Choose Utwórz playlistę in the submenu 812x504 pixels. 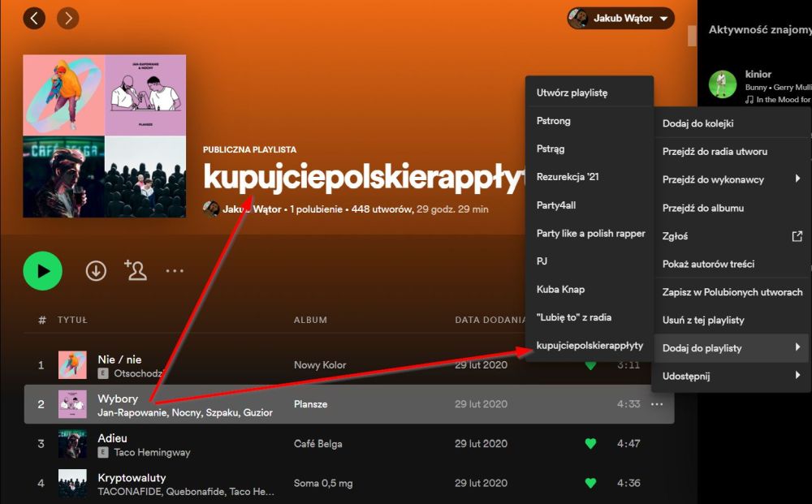[590, 93]
